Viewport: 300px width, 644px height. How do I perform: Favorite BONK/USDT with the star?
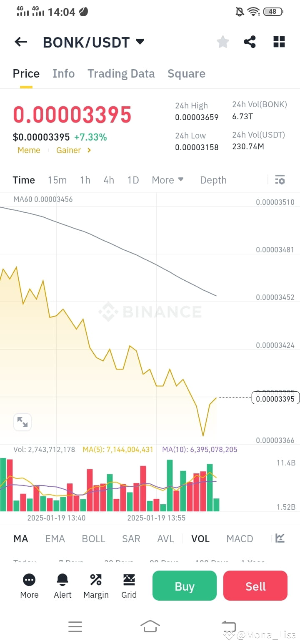222,42
